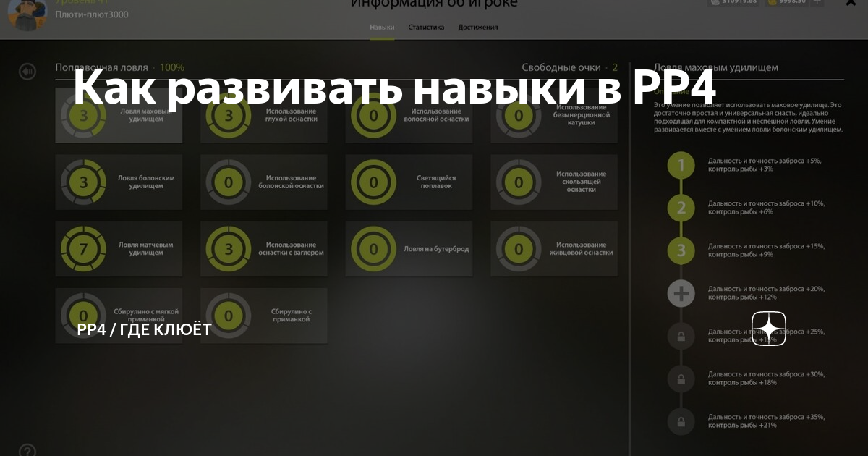Click the level 2 skill node
868x456 pixels.
coord(681,208)
